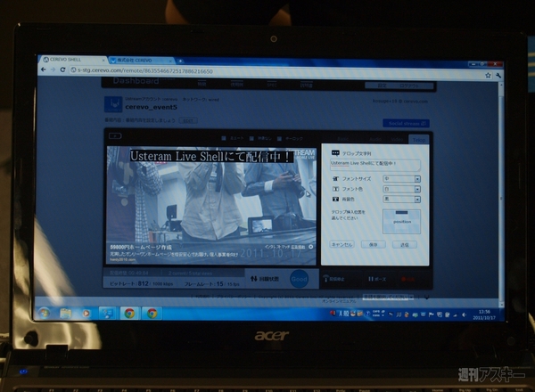The image size is (535, 392).
Task: Open the font color dropdown
Action: [x=401, y=189]
